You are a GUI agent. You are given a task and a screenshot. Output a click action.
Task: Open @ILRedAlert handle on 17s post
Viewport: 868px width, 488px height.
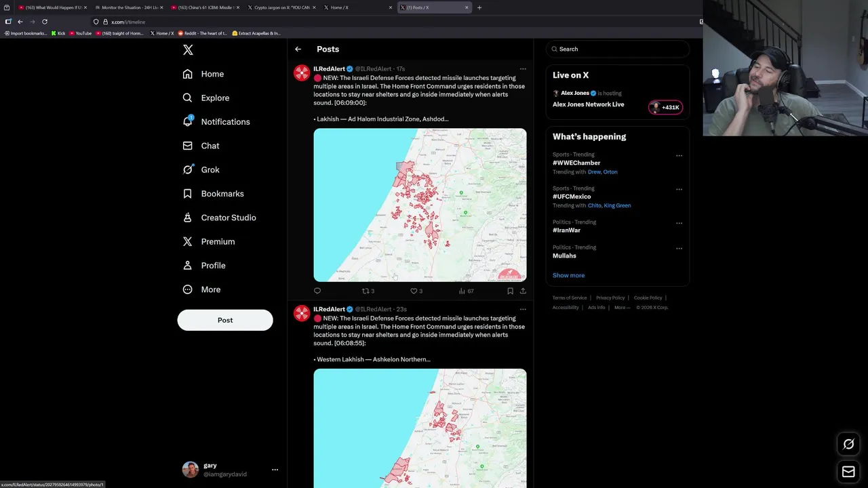pos(374,69)
